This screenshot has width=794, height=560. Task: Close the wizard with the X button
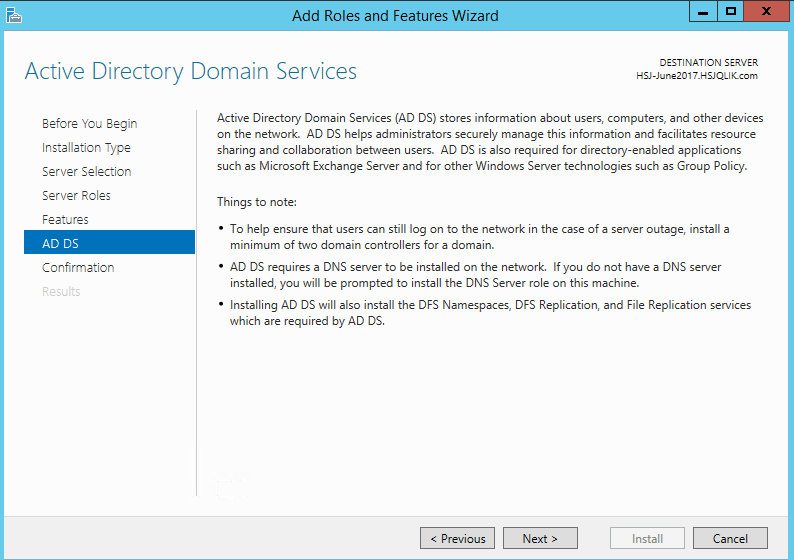[767, 12]
